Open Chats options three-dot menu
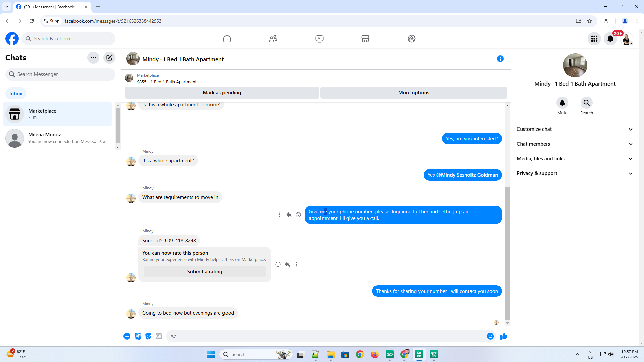 click(93, 58)
